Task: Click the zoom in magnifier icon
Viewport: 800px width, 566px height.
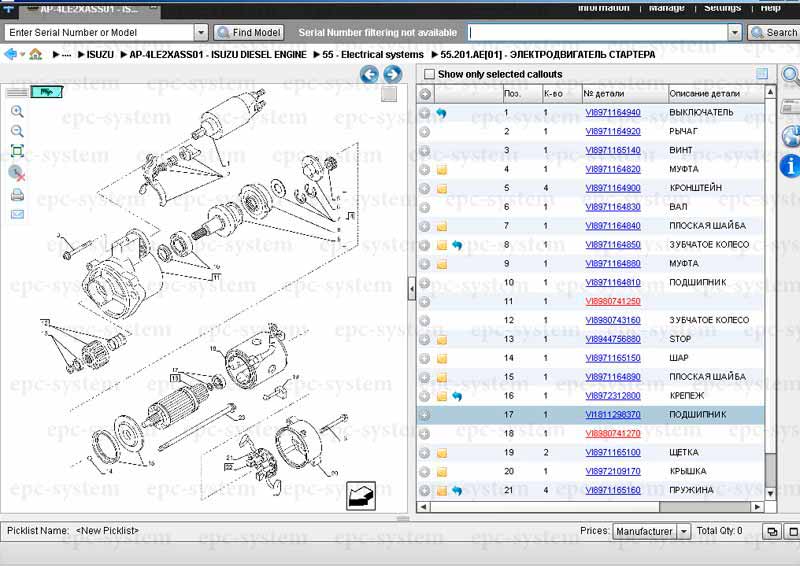Action: coord(17,111)
